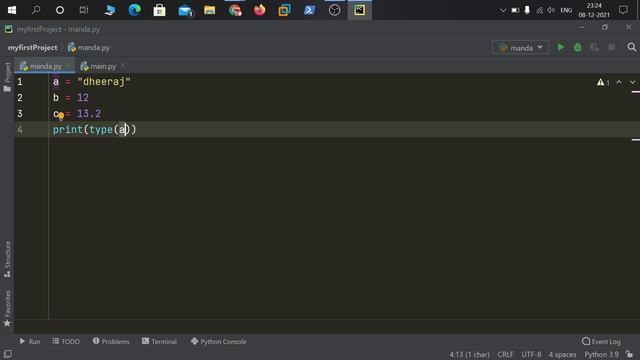Click line number 3 in the gutter
640x360 pixels.
[20, 113]
